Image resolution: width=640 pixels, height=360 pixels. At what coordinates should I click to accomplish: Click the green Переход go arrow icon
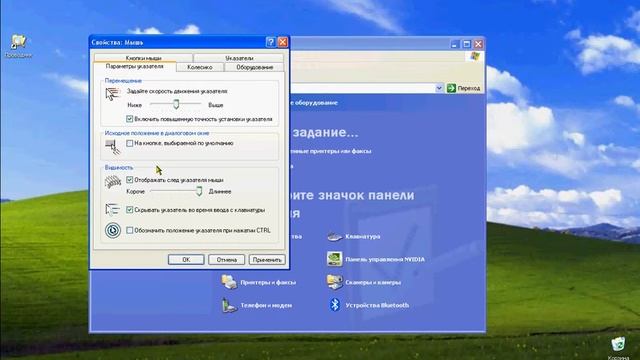pyautogui.click(x=451, y=88)
